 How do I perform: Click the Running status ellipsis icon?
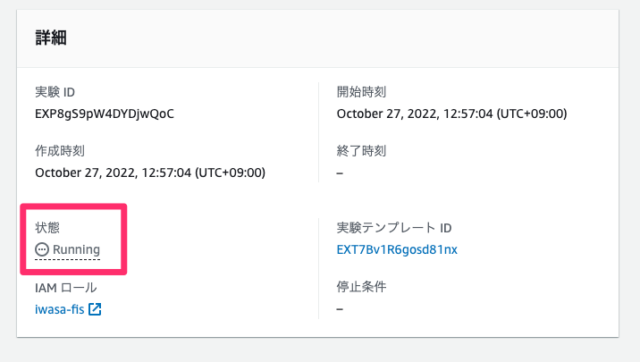42,249
